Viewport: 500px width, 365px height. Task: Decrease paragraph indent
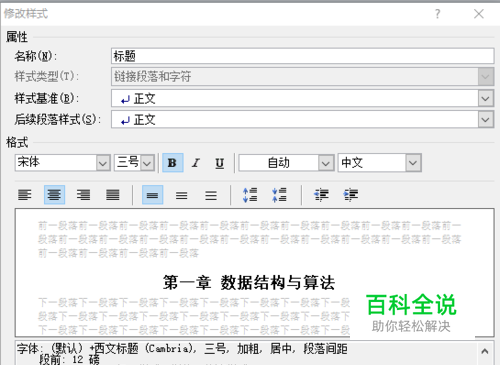tap(322, 195)
